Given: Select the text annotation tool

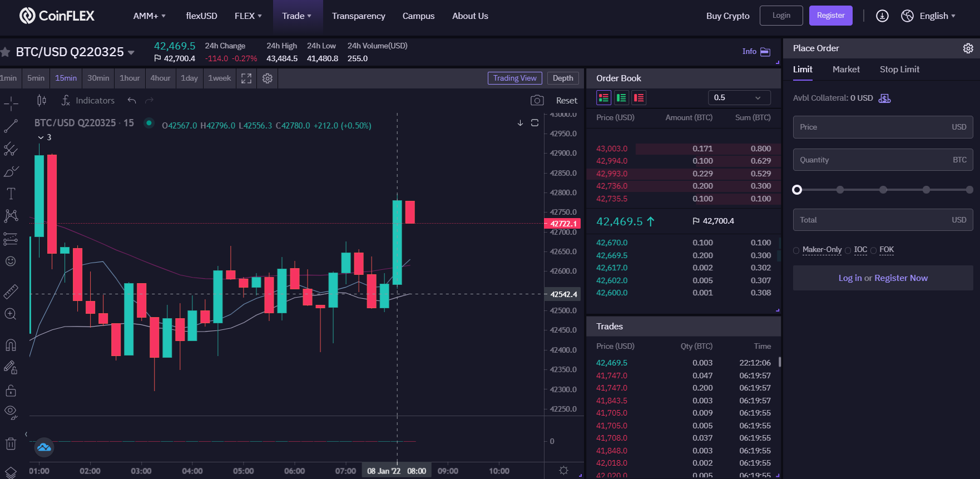Looking at the screenshot, I should pyautogui.click(x=11, y=194).
